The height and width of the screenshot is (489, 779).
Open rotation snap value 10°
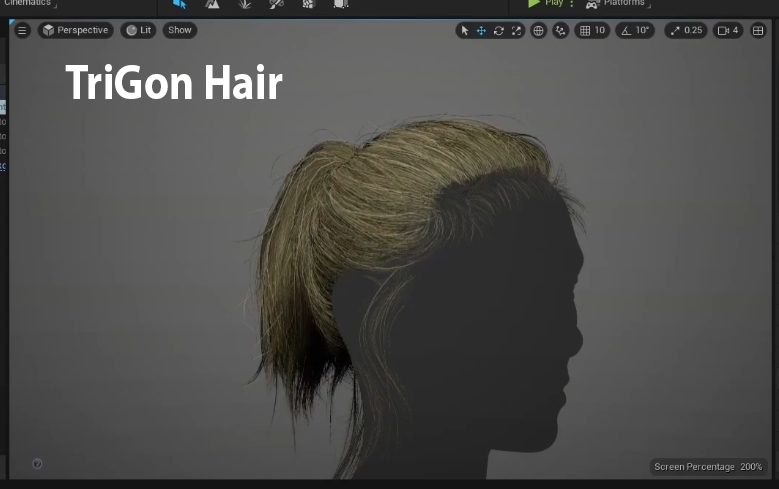(x=642, y=31)
